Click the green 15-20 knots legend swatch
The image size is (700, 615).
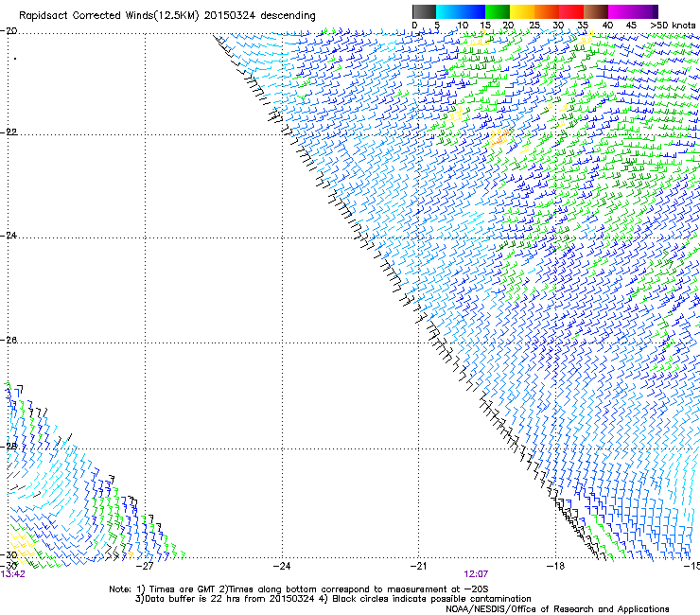pos(498,11)
